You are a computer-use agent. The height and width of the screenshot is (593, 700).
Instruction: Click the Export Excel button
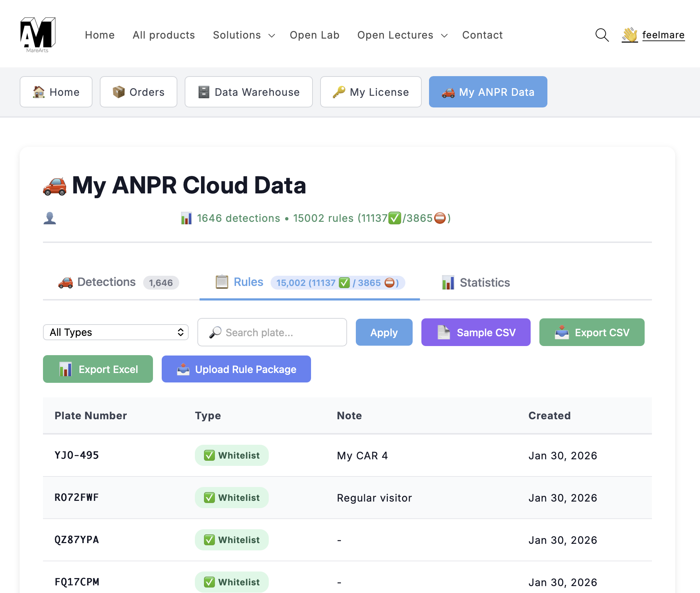(98, 369)
